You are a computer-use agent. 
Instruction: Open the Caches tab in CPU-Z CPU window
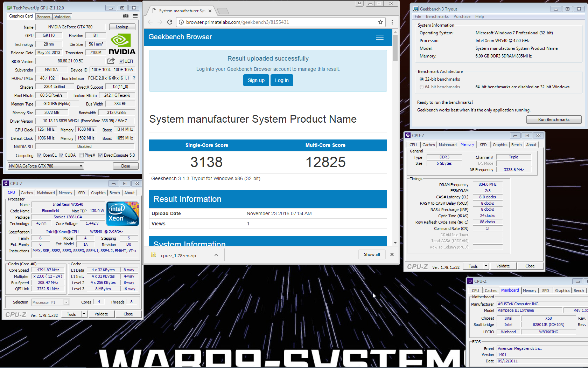click(x=27, y=193)
